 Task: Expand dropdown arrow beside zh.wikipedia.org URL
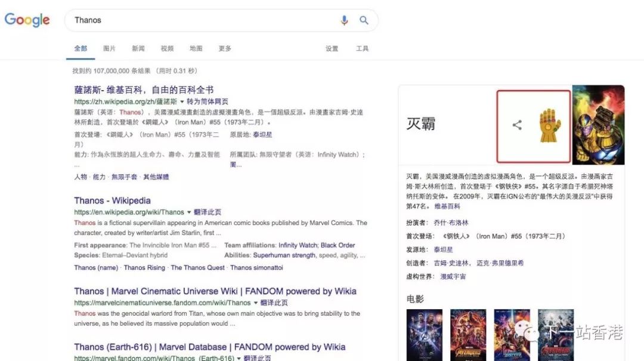(182, 101)
